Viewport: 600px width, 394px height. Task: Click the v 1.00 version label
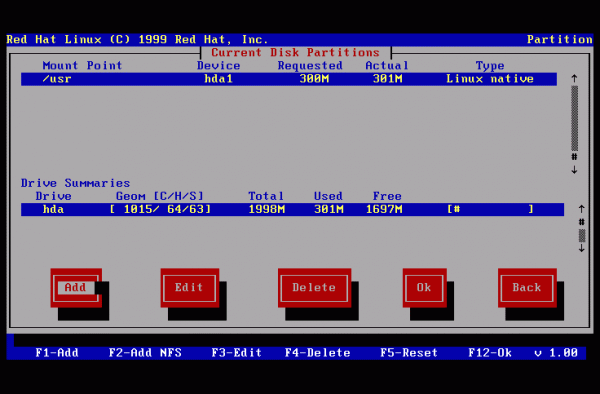click(x=556, y=353)
